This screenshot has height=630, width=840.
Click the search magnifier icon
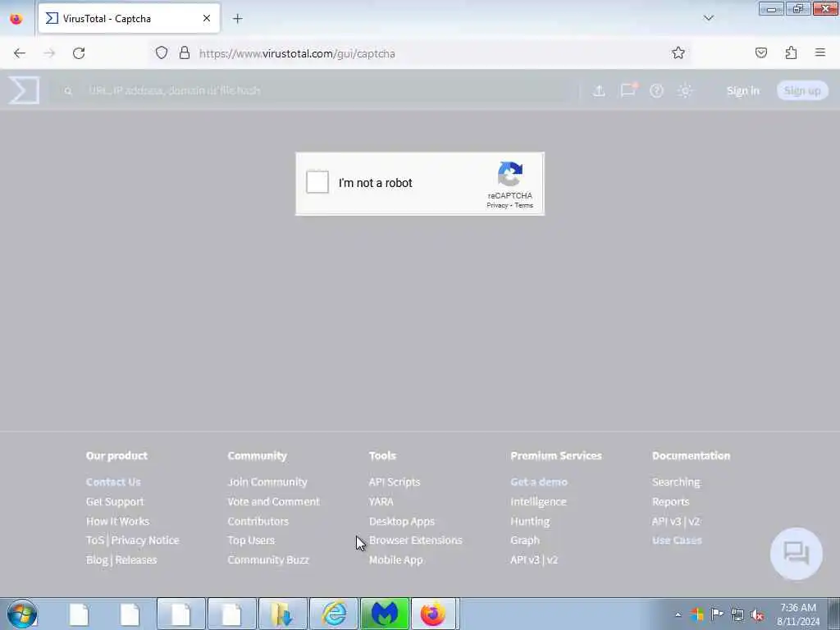68,91
